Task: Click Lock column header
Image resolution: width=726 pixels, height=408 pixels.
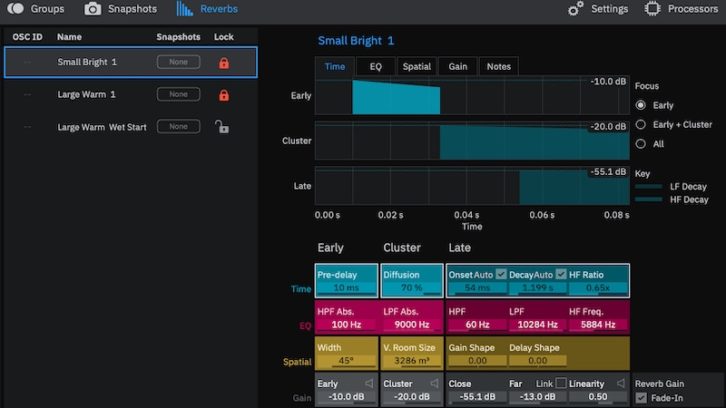Action: point(224,37)
